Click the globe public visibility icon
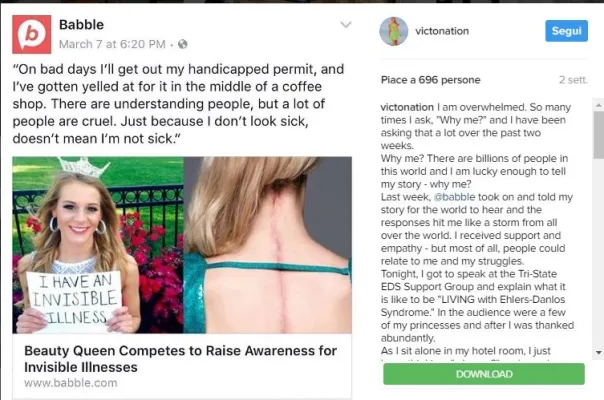 pyautogui.click(x=183, y=44)
